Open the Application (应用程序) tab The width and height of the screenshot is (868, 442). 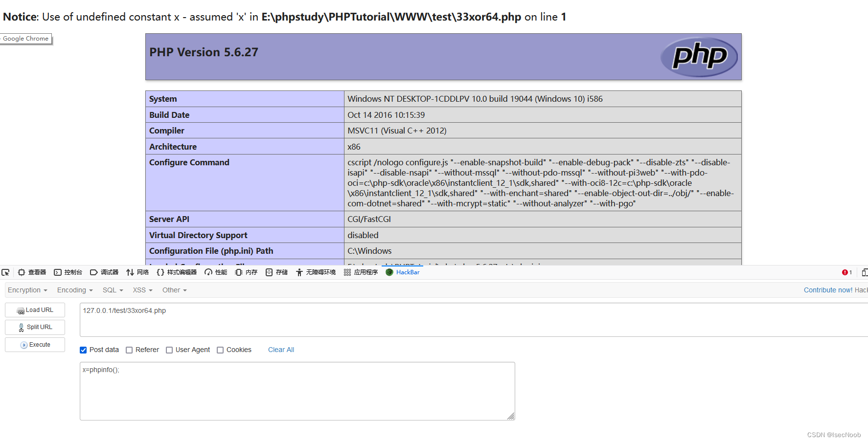361,272
